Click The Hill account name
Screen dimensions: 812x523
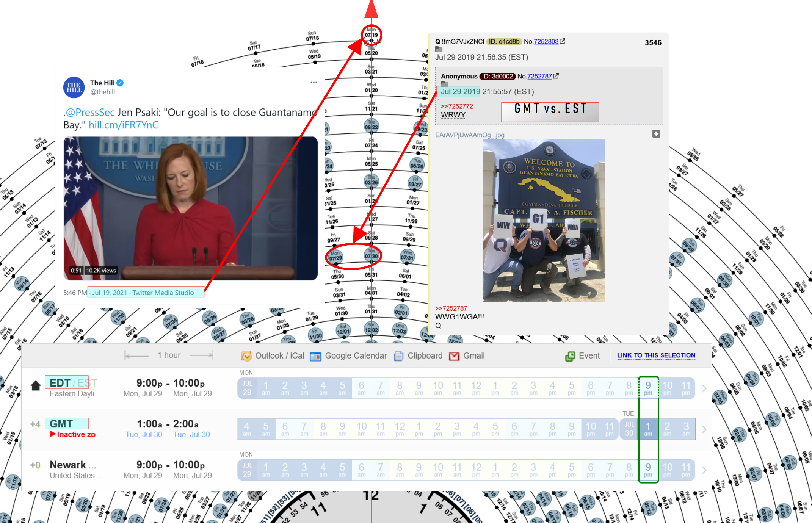pyautogui.click(x=102, y=83)
